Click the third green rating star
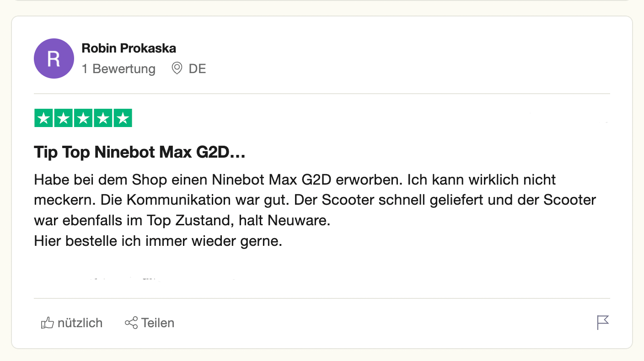 click(83, 118)
